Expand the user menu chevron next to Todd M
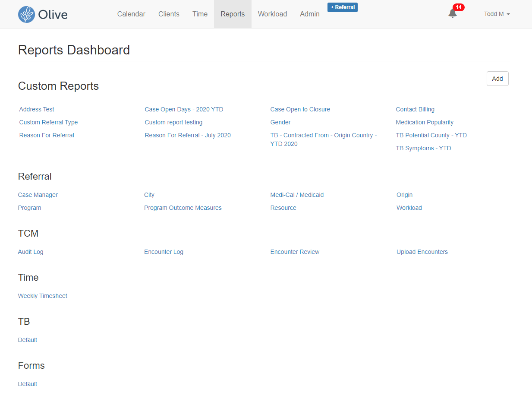 (x=508, y=14)
